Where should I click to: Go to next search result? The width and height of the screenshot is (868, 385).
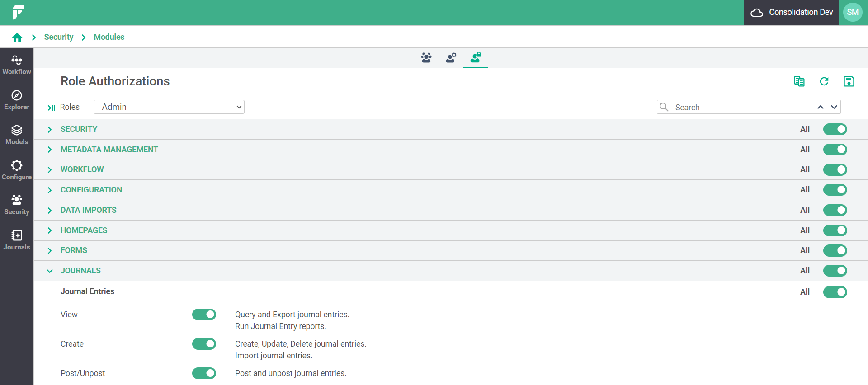[x=834, y=107]
